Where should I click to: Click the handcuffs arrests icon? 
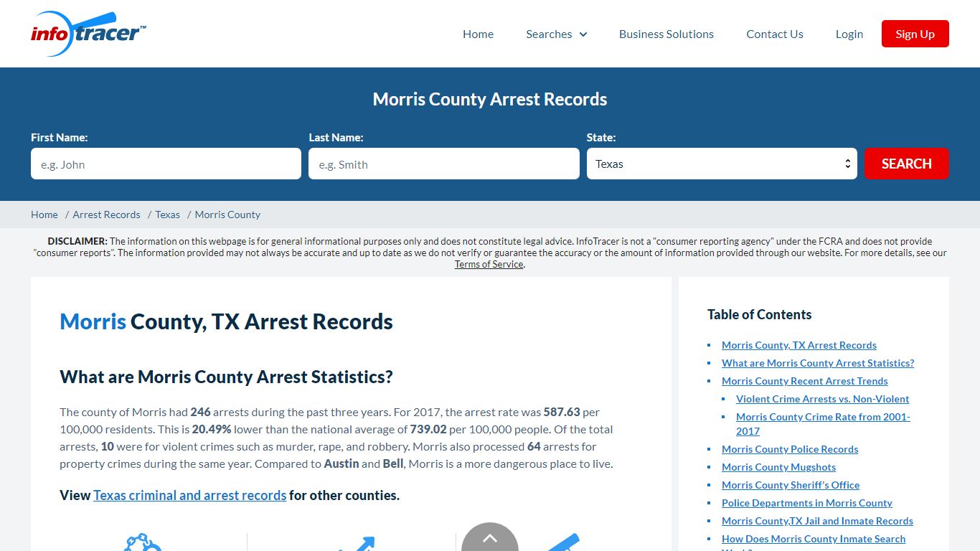pyautogui.click(x=142, y=542)
